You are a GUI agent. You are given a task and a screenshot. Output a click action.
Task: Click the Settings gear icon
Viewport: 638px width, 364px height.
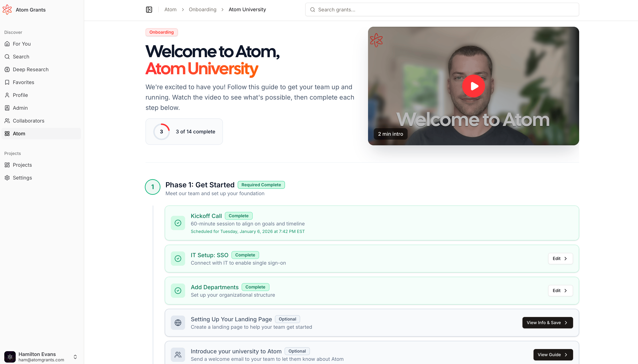coord(7,178)
